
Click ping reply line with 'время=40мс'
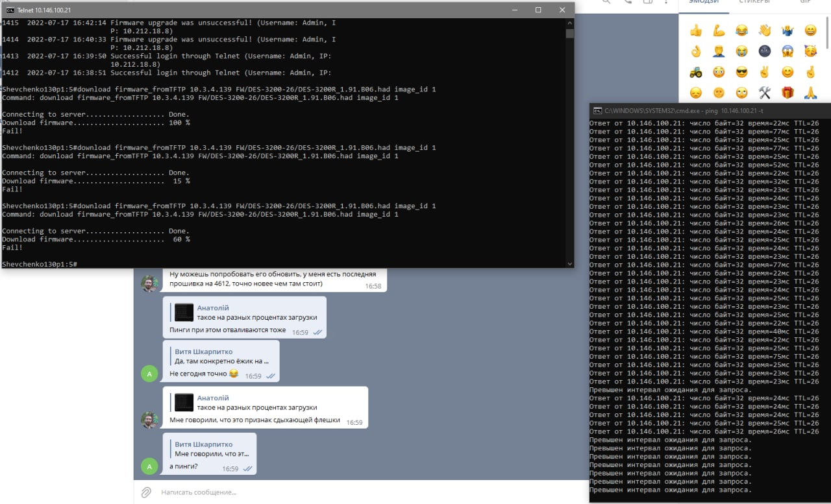(704, 331)
